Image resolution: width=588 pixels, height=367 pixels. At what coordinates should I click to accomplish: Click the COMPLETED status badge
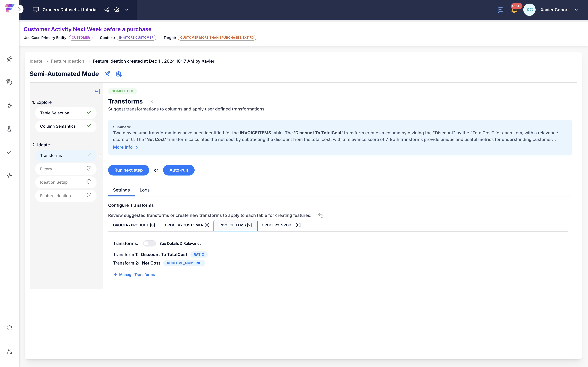[x=122, y=91]
